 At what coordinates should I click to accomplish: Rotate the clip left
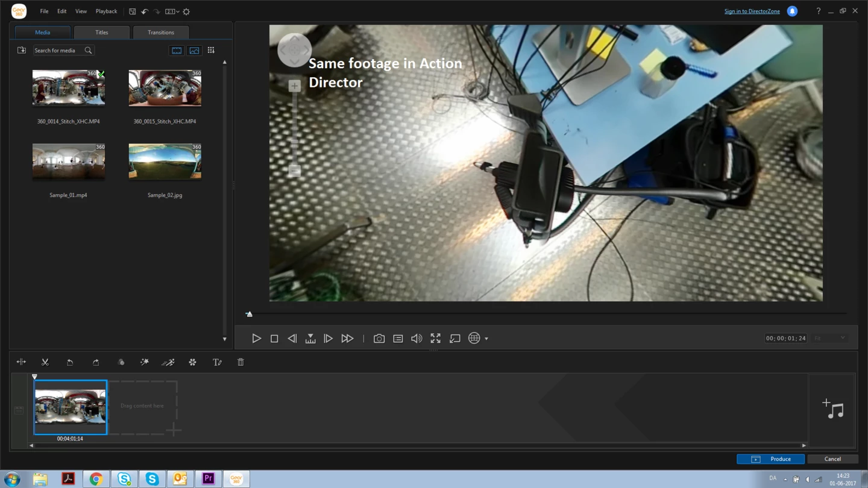click(x=70, y=362)
